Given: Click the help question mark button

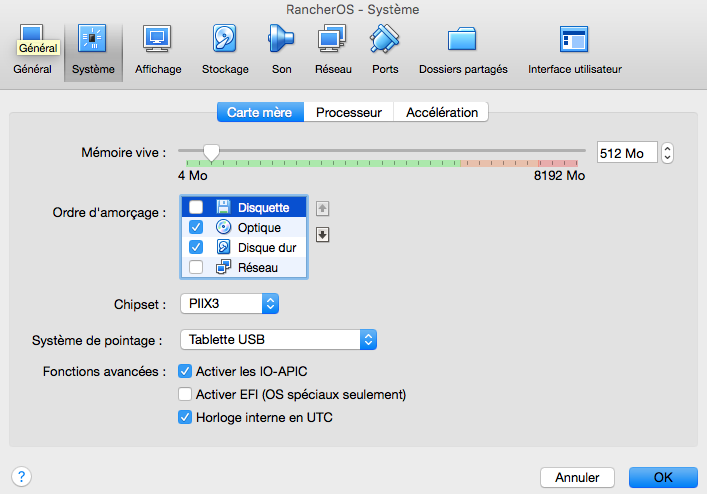Looking at the screenshot, I should pyautogui.click(x=22, y=477).
